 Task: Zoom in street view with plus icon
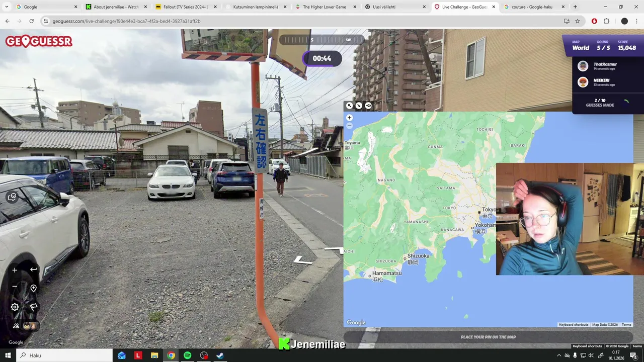point(15,270)
